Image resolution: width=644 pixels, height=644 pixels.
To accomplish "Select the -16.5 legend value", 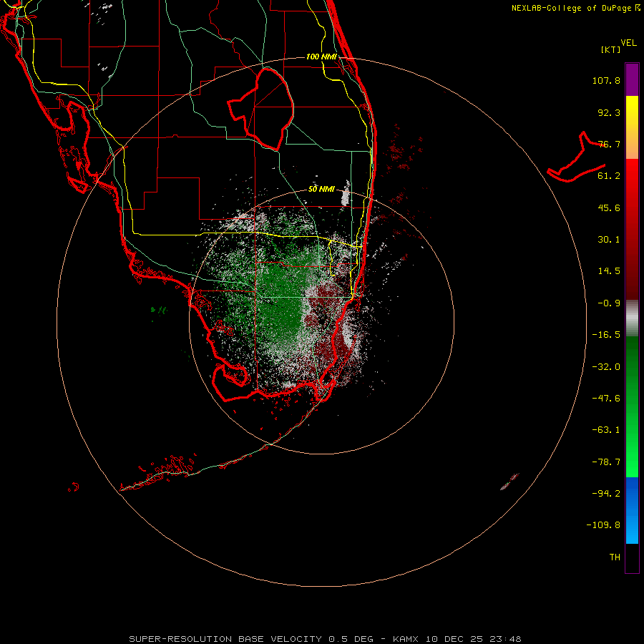I will coord(606,335).
